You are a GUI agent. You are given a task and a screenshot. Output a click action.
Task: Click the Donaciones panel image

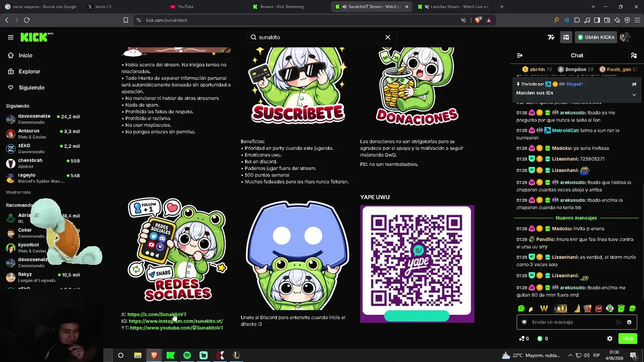[417, 85]
